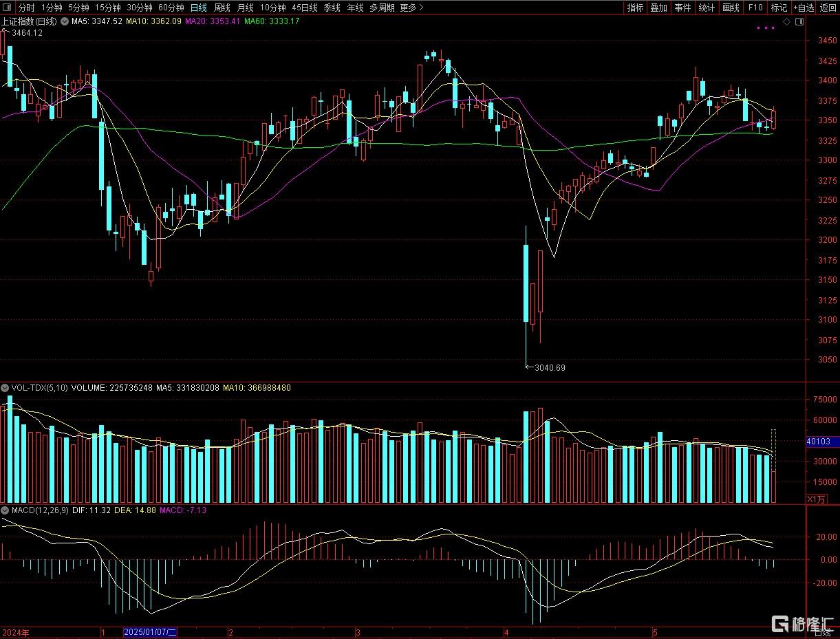Switch to 年线 yearly chart

(355, 8)
